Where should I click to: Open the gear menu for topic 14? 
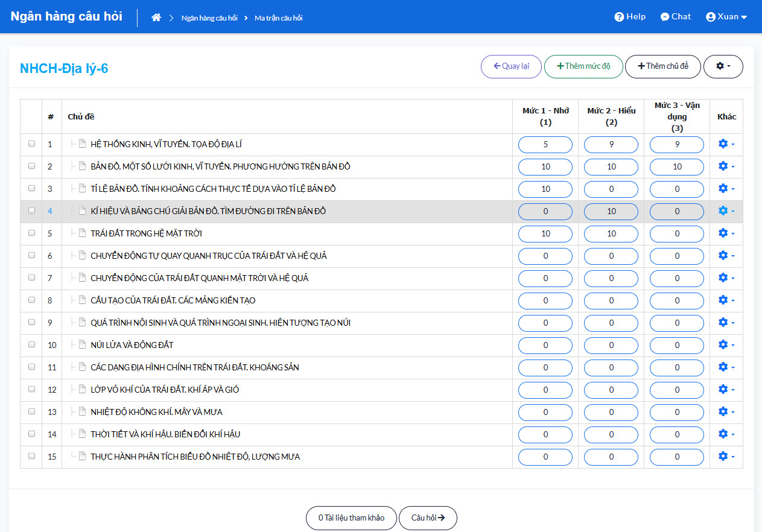tap(726, 434)
